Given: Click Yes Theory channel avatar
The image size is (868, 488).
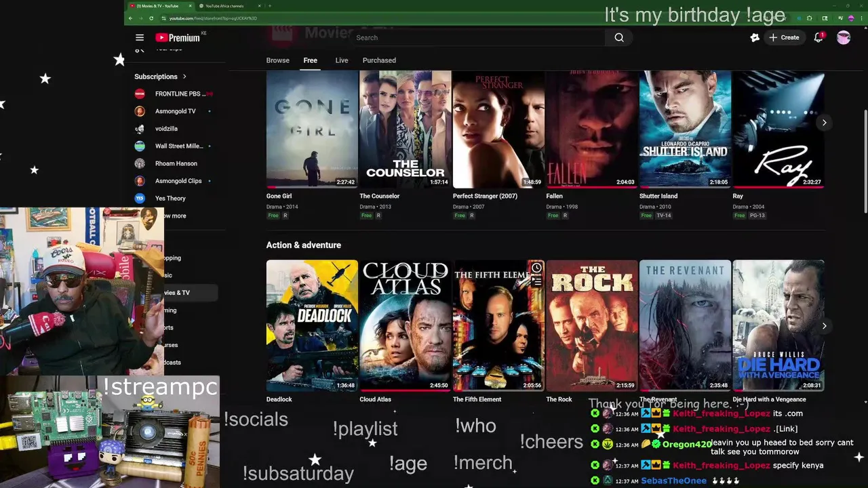Looking at the screenshot, I should (140, 199).
